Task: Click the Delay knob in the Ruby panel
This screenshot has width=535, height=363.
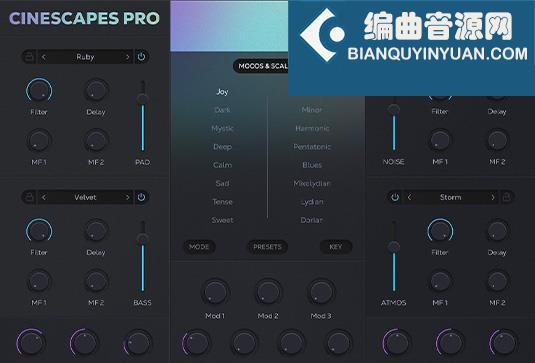Action: point(96,90)
